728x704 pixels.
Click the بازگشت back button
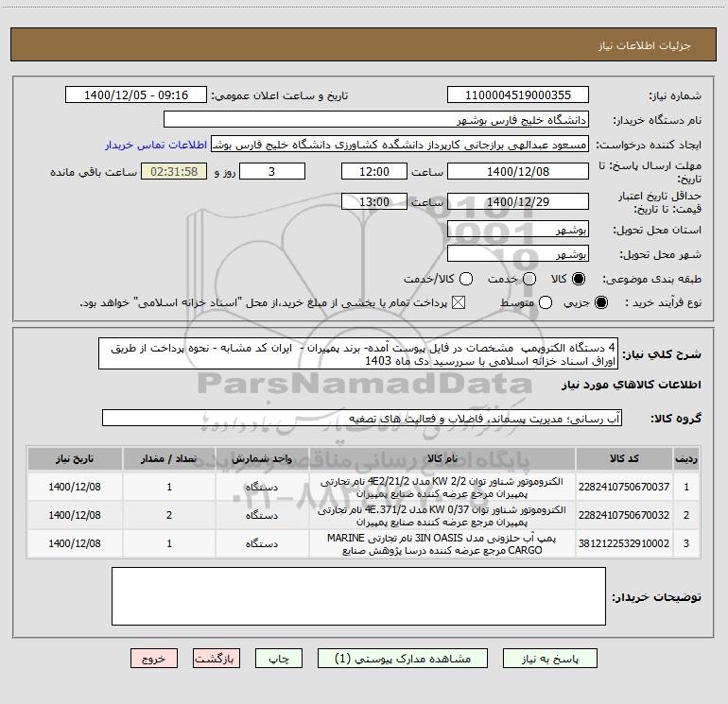217,659
